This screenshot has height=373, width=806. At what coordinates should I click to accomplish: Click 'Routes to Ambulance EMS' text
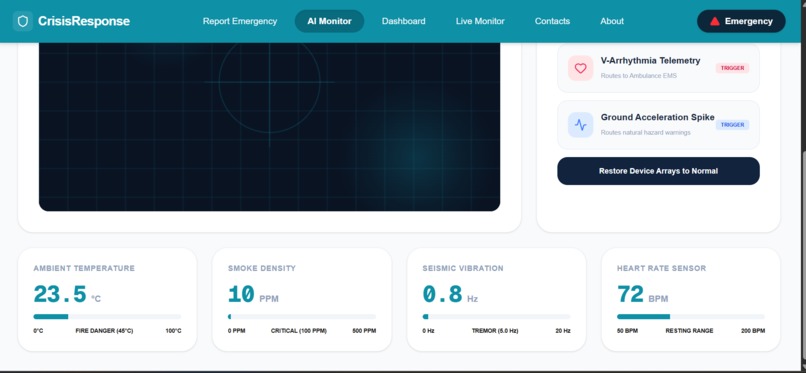(638, 76)
